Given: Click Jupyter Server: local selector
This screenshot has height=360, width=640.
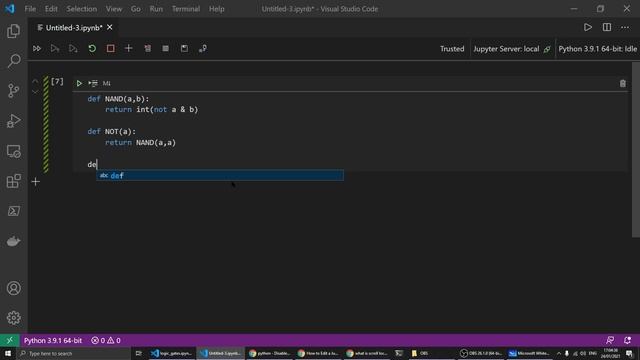Looking at the screenshot, I should point(511,49).
